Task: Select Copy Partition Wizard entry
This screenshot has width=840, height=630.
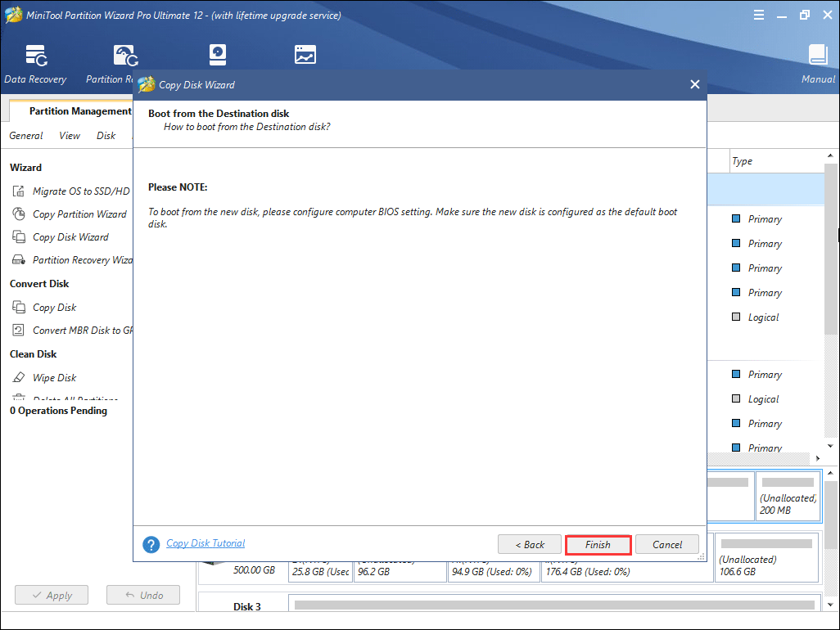Action: click(79, 214)
